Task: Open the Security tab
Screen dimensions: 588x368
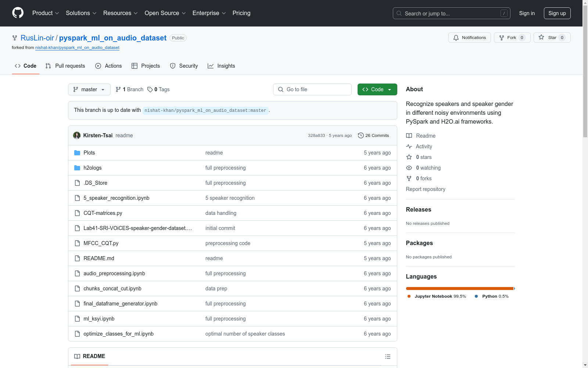Action: point(184,66)
